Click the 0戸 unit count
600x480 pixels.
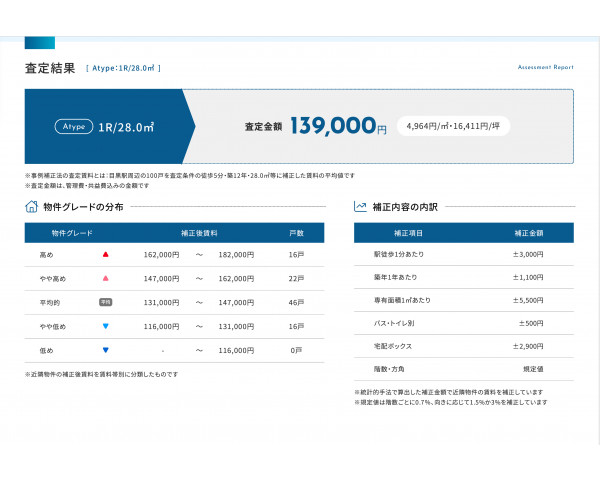(296, 350)
